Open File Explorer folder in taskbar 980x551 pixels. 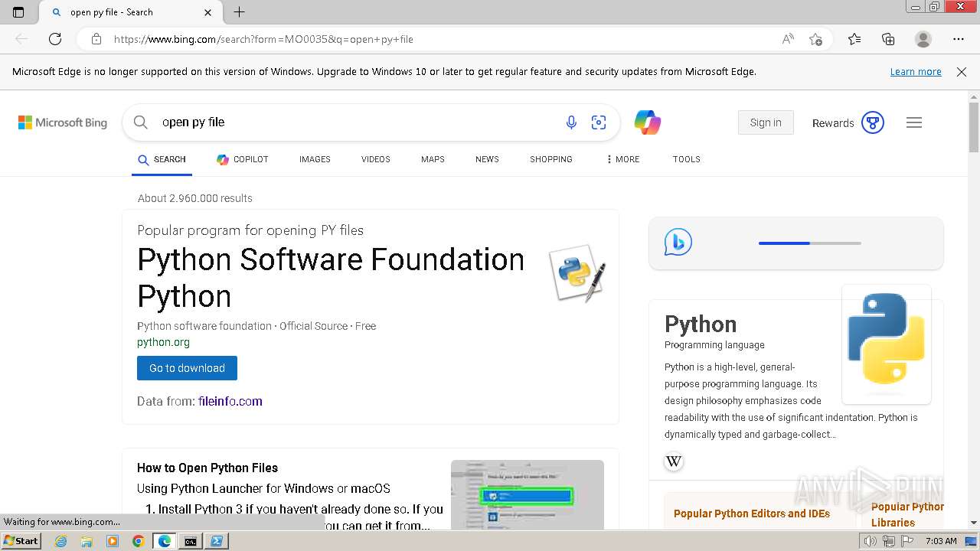pyautogui.click(x=87, y=541)
